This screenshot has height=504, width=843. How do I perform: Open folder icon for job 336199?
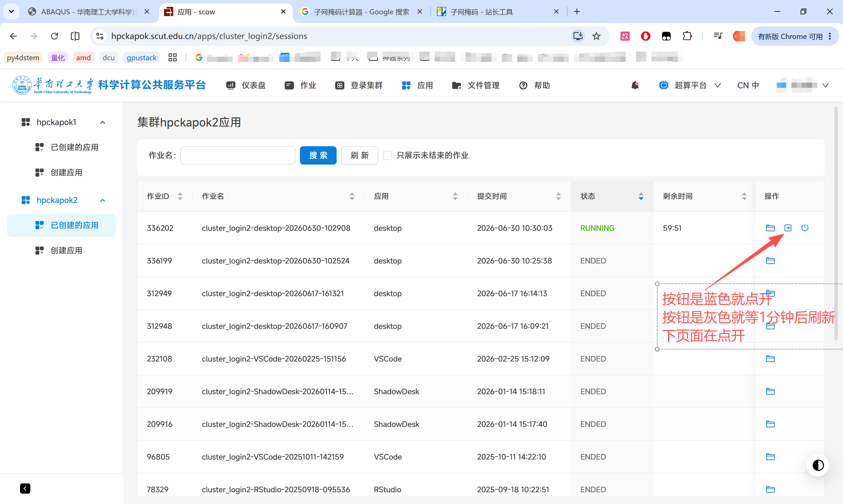click(770, 261)
